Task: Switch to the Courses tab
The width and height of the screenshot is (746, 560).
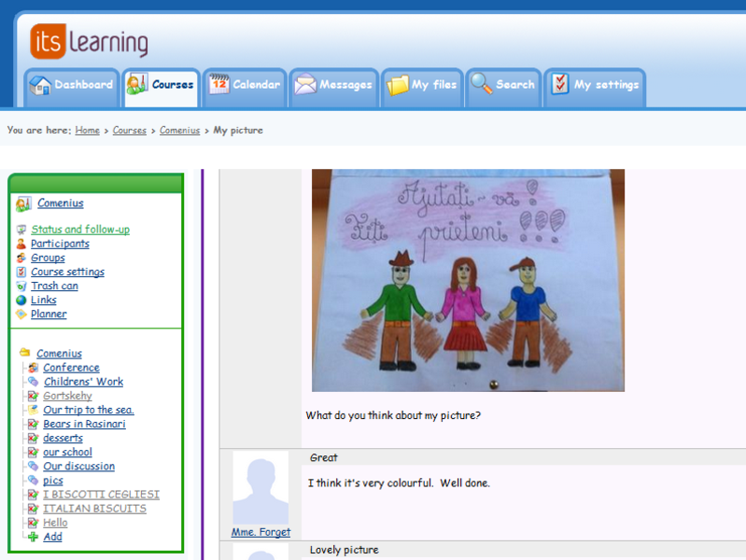Action: [161, 88]
